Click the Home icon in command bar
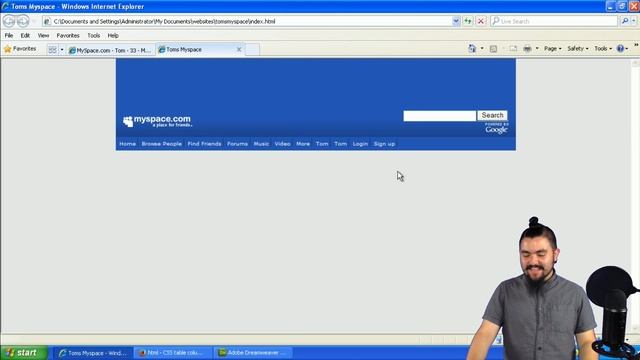Image resolution: width=640 pixels, height=360 pixels. point(472,49)
